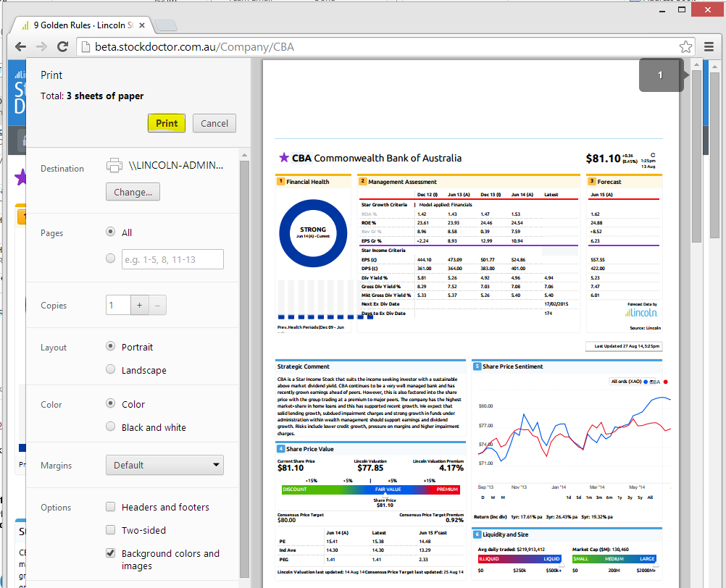Select the 9 Golden Rules tab
Viewport: 726px width, 588px height.
click(x=83, y=25)
